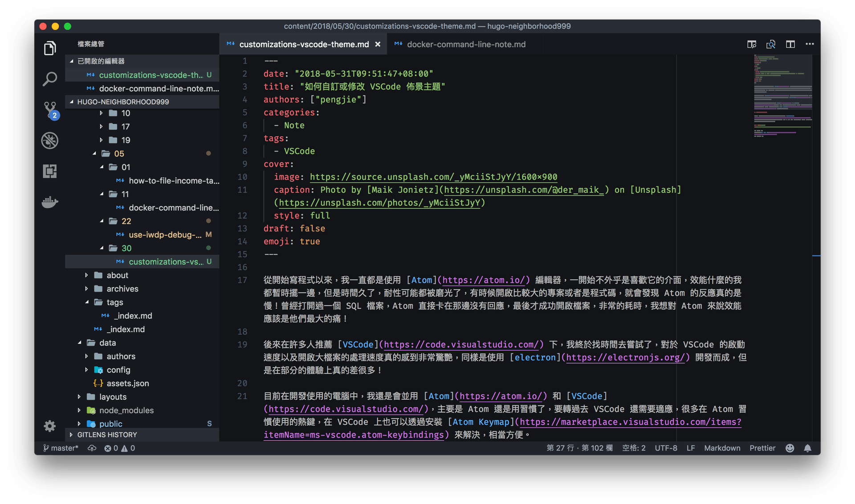855x504 pixels.
Task: Expand the public folder
Action: pos(142,423)
